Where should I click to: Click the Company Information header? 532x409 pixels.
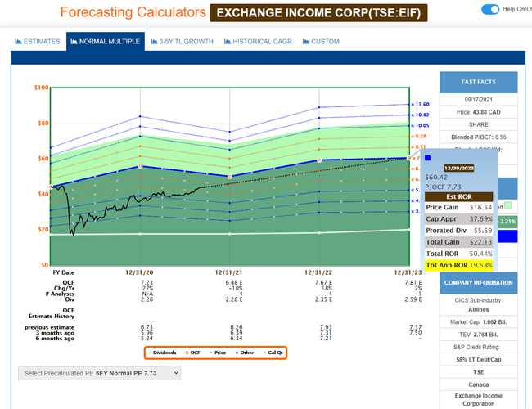click(x=480, y=281)
